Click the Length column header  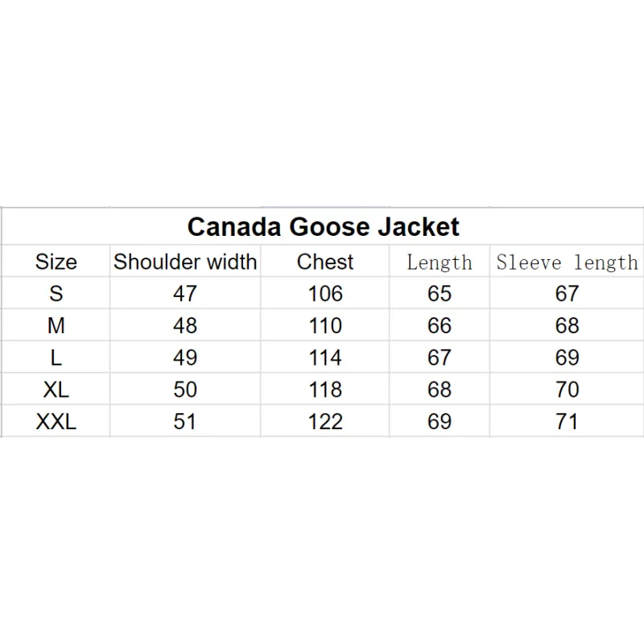440,261
